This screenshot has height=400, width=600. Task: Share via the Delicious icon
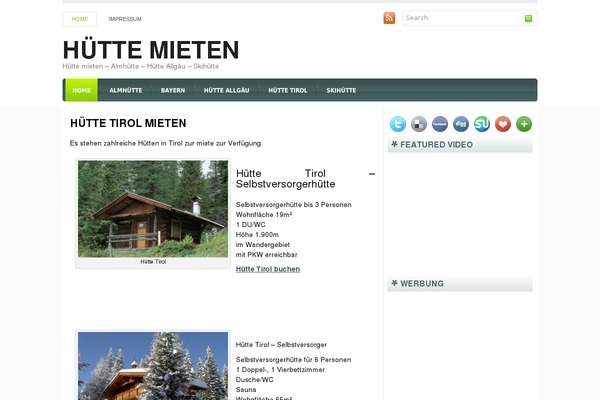(419, 124)
